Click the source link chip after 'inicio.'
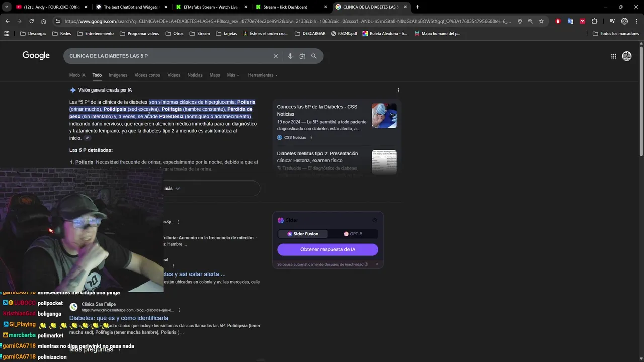644x362 pixels. [87, 138]
